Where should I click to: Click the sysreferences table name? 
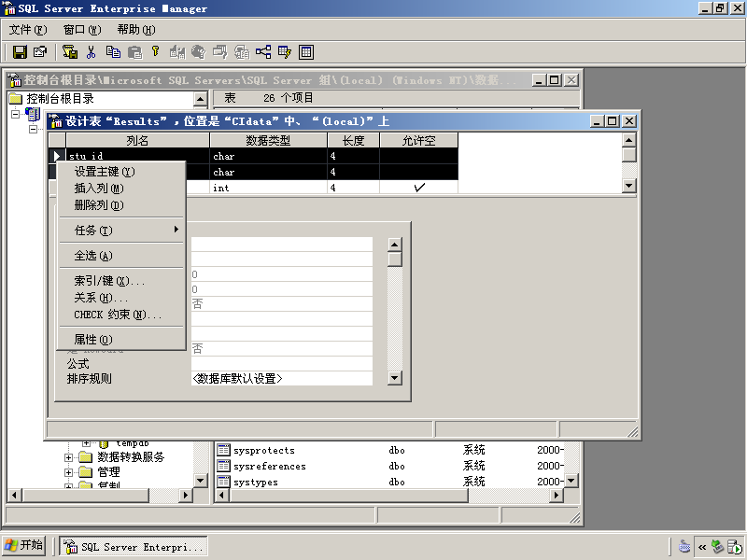270,466
